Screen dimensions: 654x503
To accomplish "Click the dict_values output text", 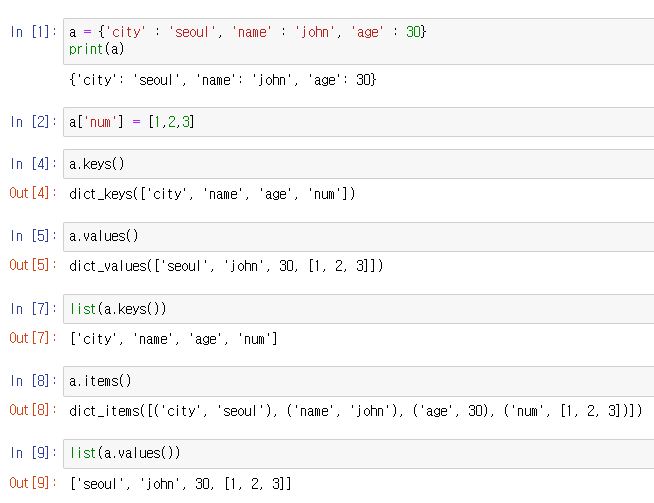I will point(226,265).
